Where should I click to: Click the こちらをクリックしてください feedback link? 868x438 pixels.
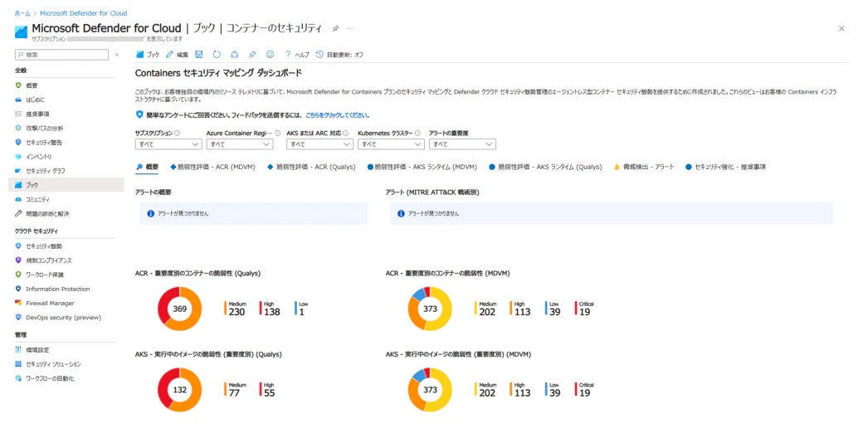click(337, 115)
